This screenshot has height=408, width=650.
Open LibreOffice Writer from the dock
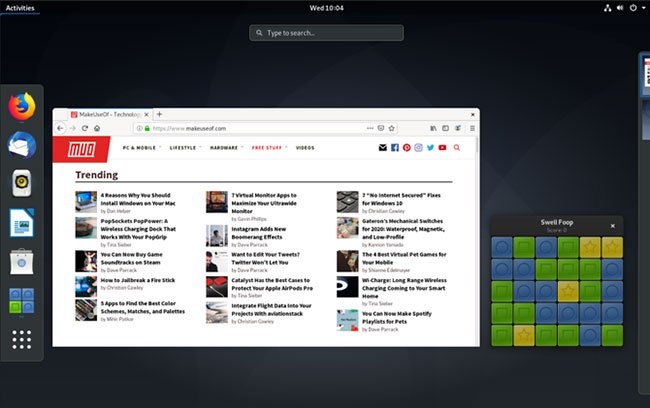22,223
